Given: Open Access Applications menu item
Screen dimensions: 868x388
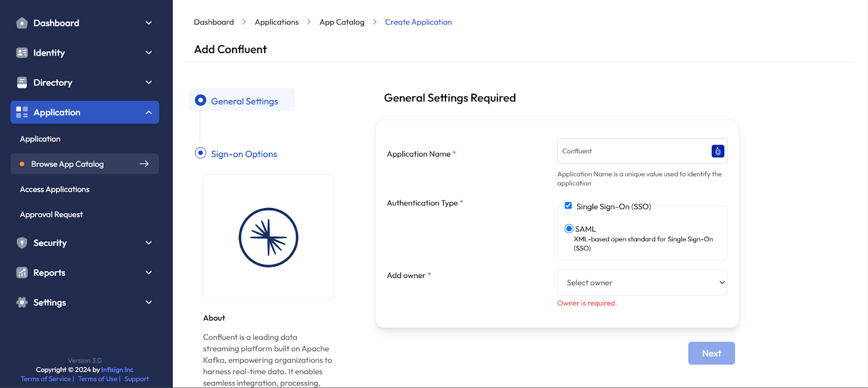Looking at the screenshot, I should coord(55,189).
